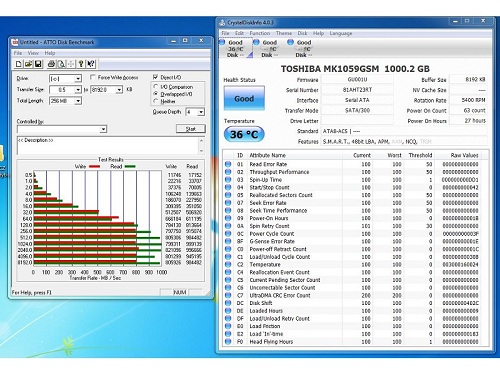Click the blue status circle for Spin-Up Time
Screen dimensions: 500x375
pos(228,179)
